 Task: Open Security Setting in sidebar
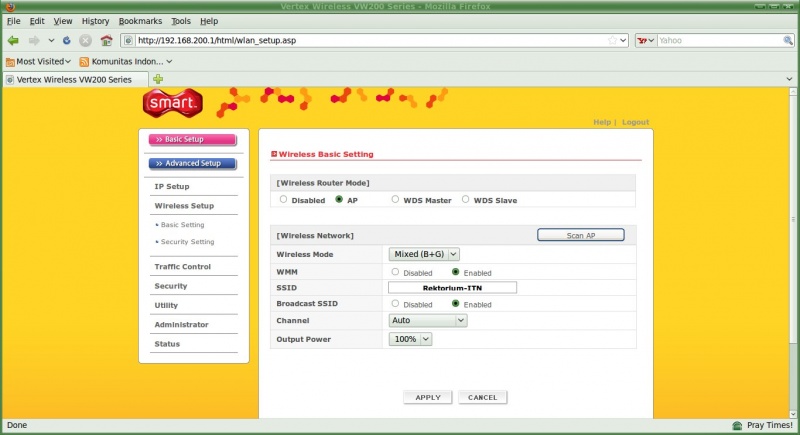click(187, 242)
